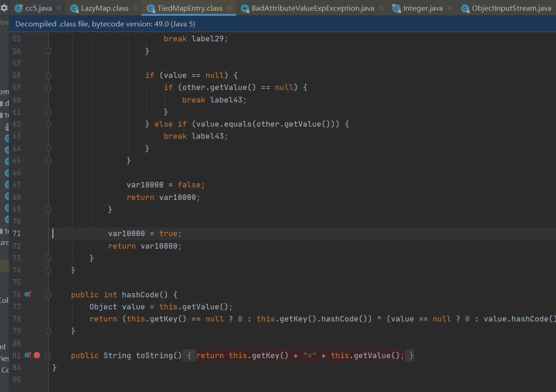Click override gutter icon on line 81
The width and height of the screenshot is (556, 392).
tap(28, 355)
